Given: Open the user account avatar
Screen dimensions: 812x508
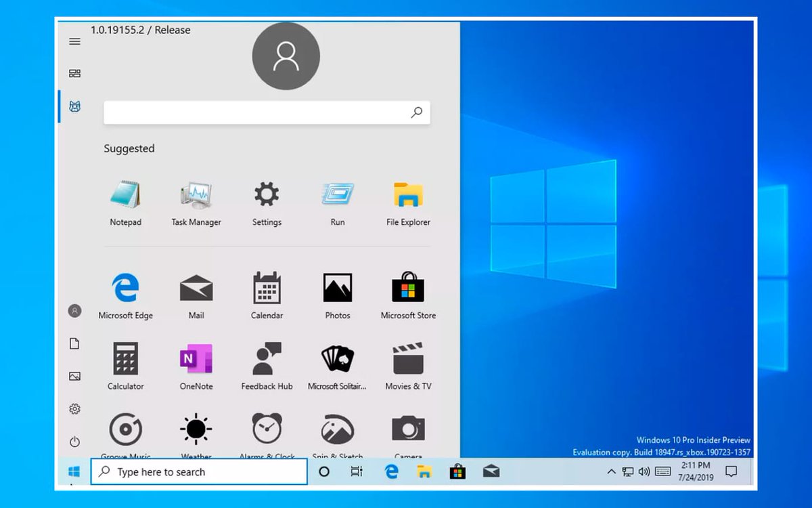Looking at the screenshot, I should 286,56.
